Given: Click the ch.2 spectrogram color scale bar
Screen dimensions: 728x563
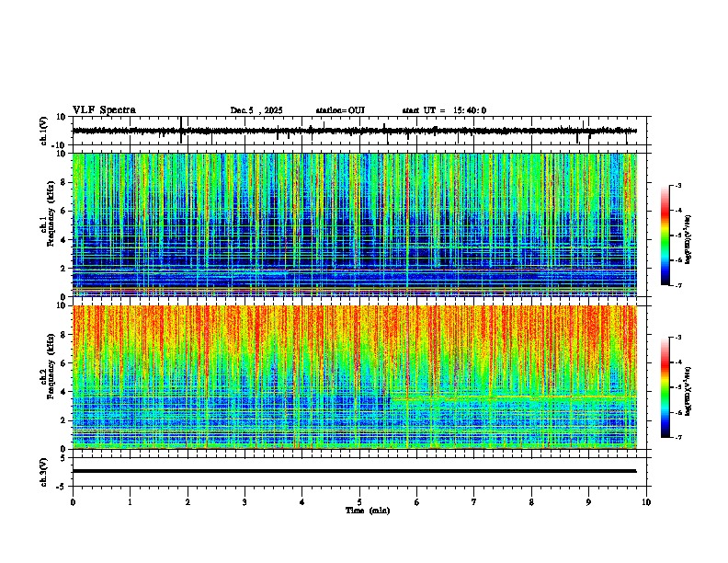Looking at the screenshot, I should (x=665, y=387).
